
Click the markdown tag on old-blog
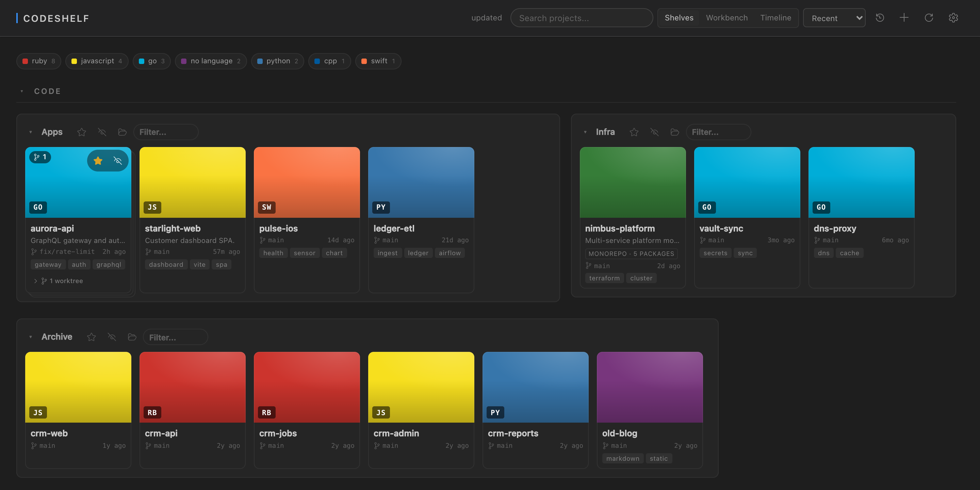click(622, 458)
